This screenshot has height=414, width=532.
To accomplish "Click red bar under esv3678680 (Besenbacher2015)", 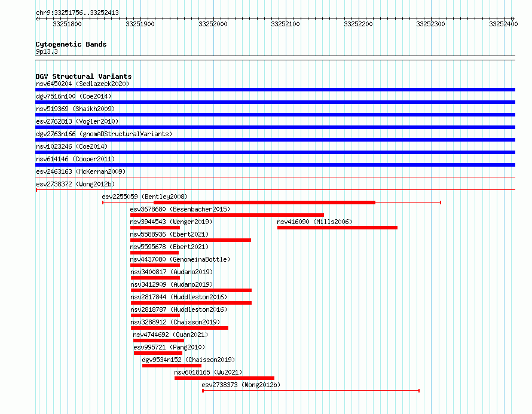I will pyautogui.click(x=227, y=215).
